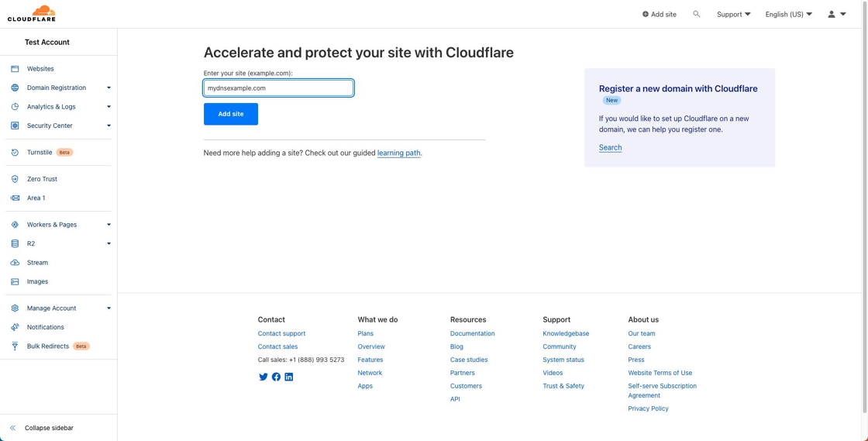Viewport: 868px width, 441px height.
Task: Open search via magnifier icon
Action: coord(697,14)
